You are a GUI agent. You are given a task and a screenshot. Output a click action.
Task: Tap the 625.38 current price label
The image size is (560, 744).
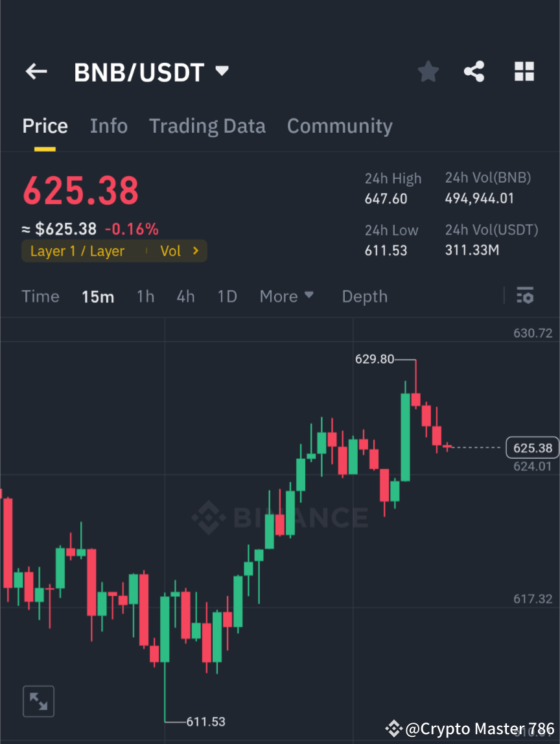pyautogui.click(x=531, y=447)
